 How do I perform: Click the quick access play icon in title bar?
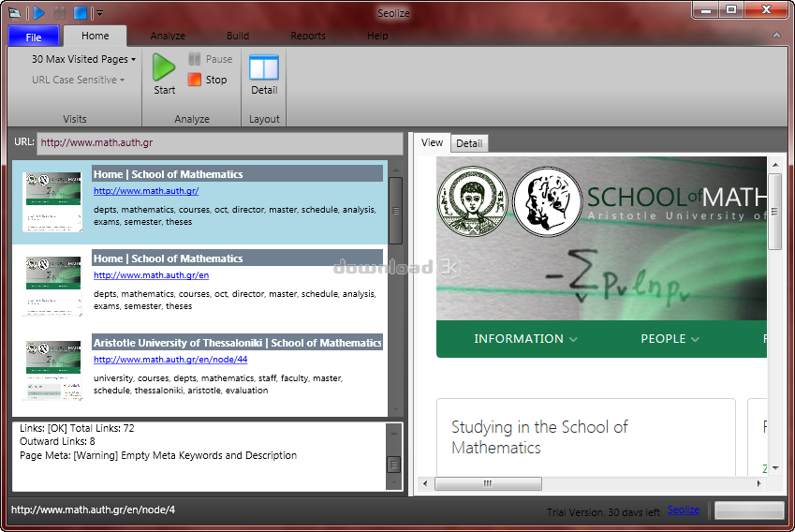39,12
